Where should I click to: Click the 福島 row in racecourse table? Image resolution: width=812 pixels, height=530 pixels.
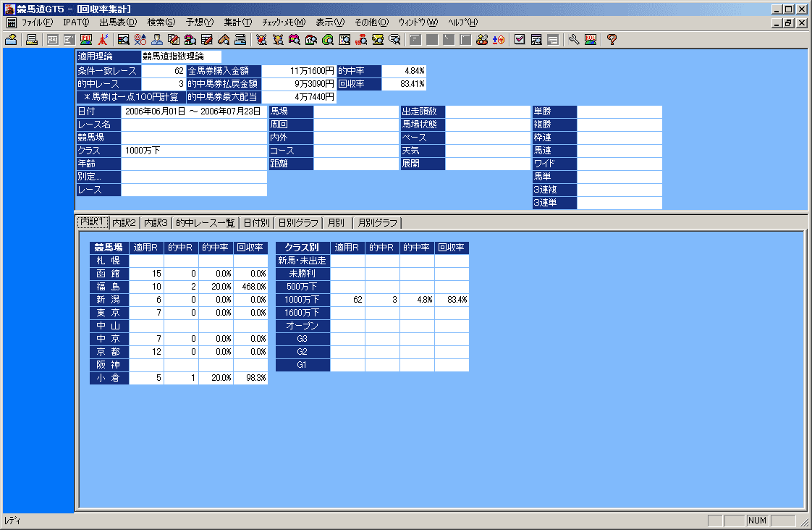coord(109,287)
